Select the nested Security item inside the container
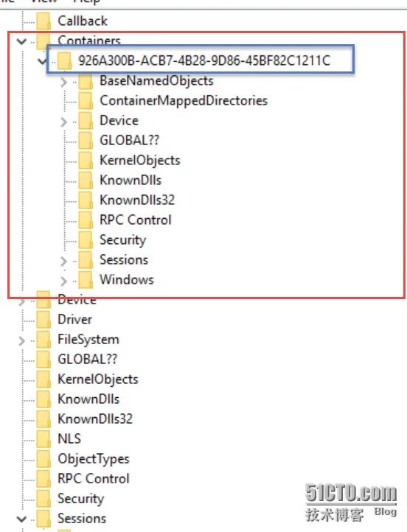This screenshot has height=532, width=407. 123,240
